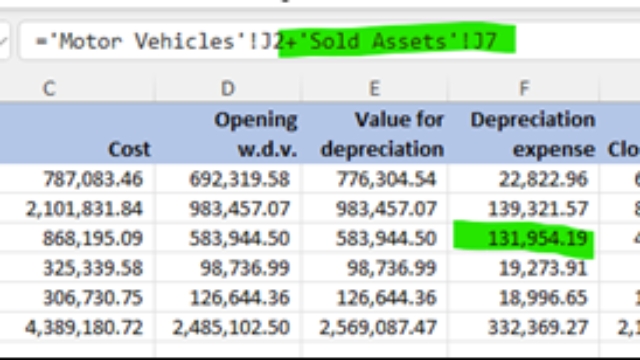The image size is (640, 360).
Task: Select cell with cost 306,730.75
Action: pos(78,298)
